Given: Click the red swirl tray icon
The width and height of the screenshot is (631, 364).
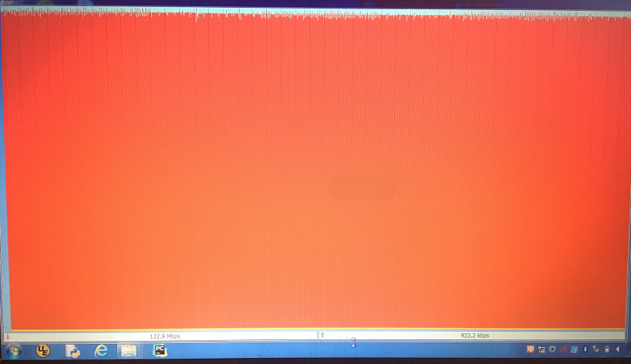Looking at the screenshot, I should coord(564,349).
